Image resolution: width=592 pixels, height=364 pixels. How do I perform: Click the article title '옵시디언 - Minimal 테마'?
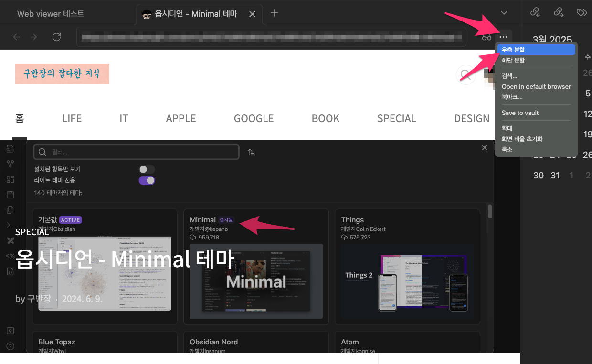click(125, 259)
